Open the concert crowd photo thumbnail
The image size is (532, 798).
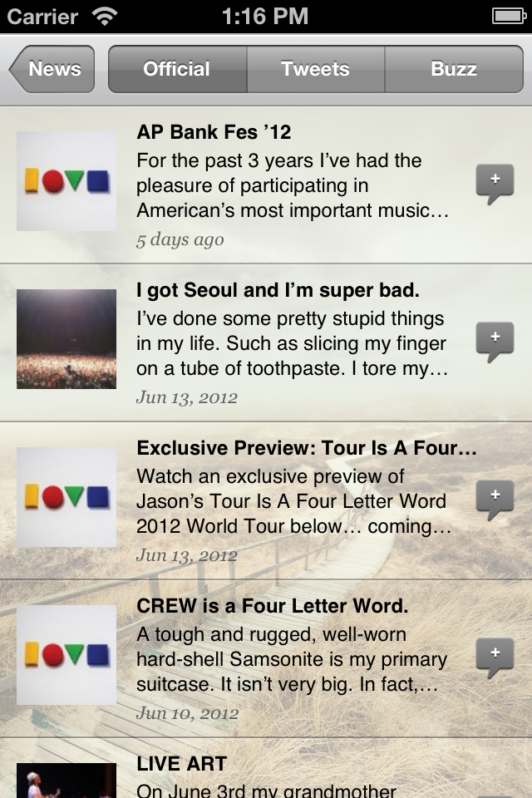click(x=66, y=339)
